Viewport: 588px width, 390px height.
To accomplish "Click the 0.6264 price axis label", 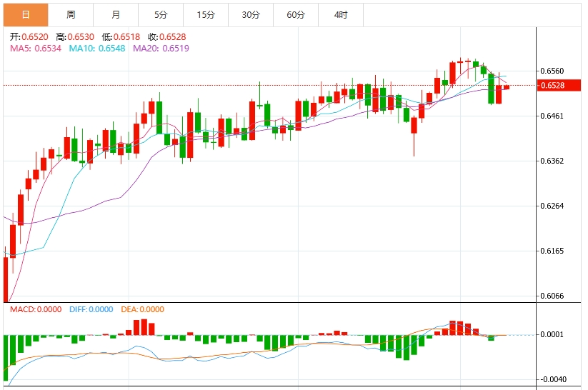I will pyautogui.click(x=552, y=206).
